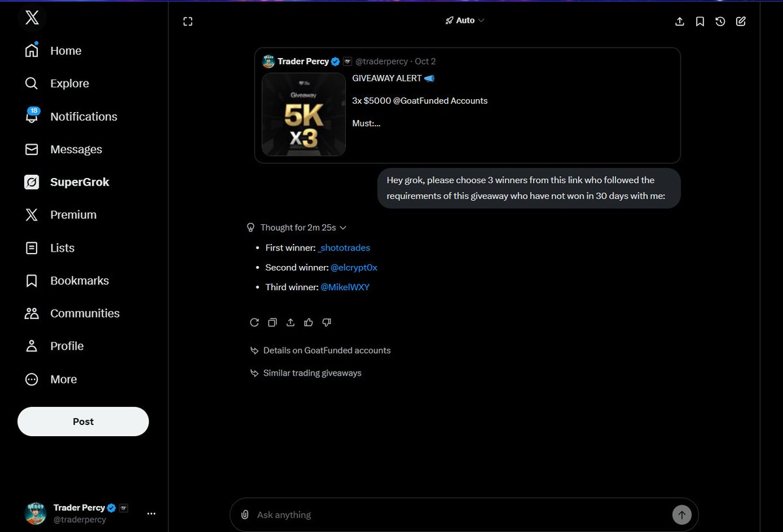
Task: Click the Post button
Action: (x=83, y=421)
